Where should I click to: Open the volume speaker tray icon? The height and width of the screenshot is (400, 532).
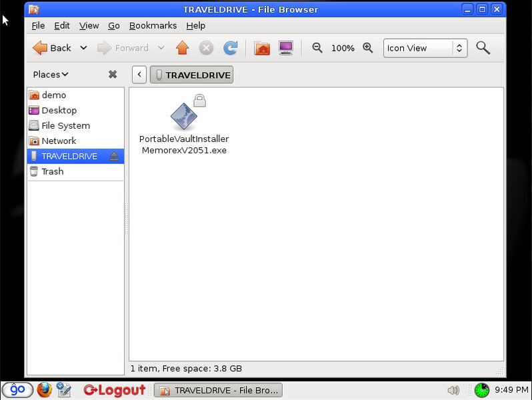coord(453,390)
